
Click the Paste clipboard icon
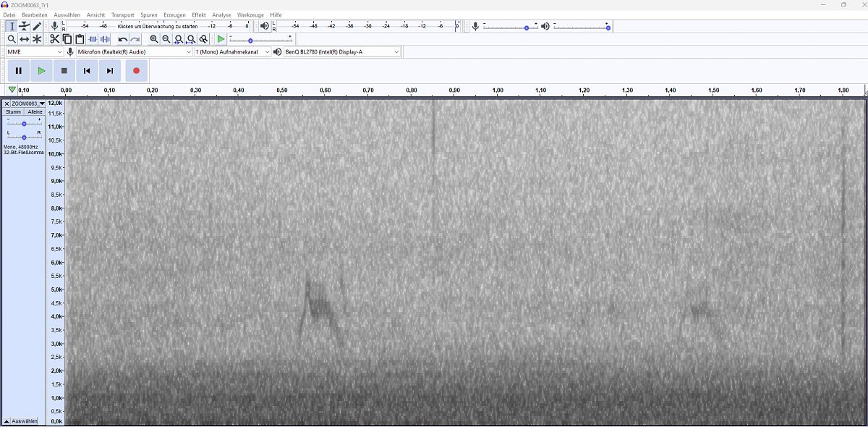(x=80, y=39)
